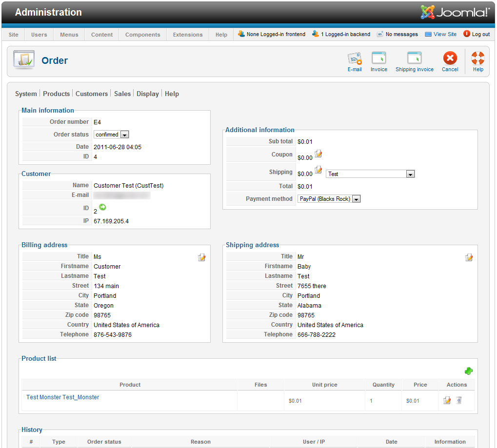Viewport: 497px width, 448px height.
Task: Delete Test Monster product with trash icon
Action: click(458, 400)
